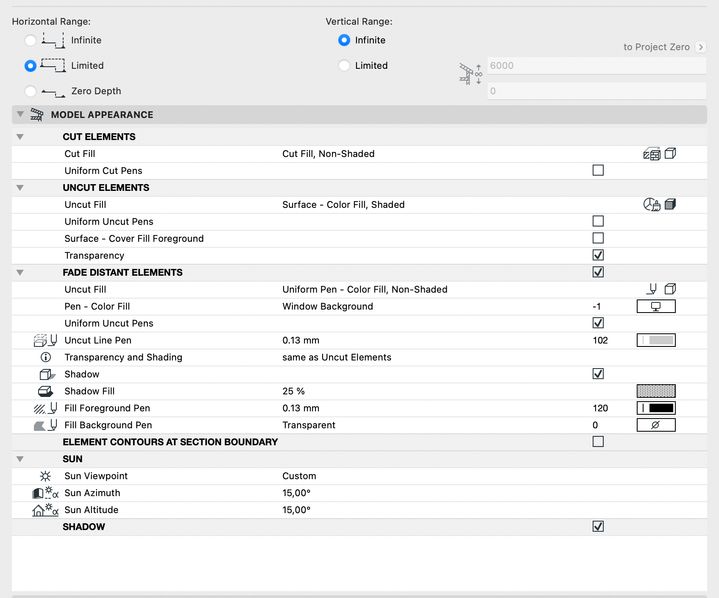The image size is (719, 598).
Task: Click the Pen - Color Fill number -1
Action: [597, 306]
